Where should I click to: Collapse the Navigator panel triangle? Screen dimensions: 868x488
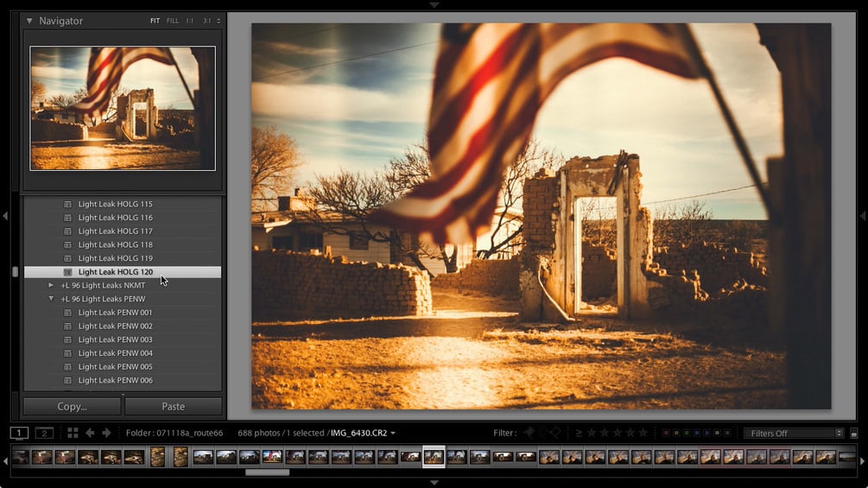pyautogui.click(x=29, y=21)
